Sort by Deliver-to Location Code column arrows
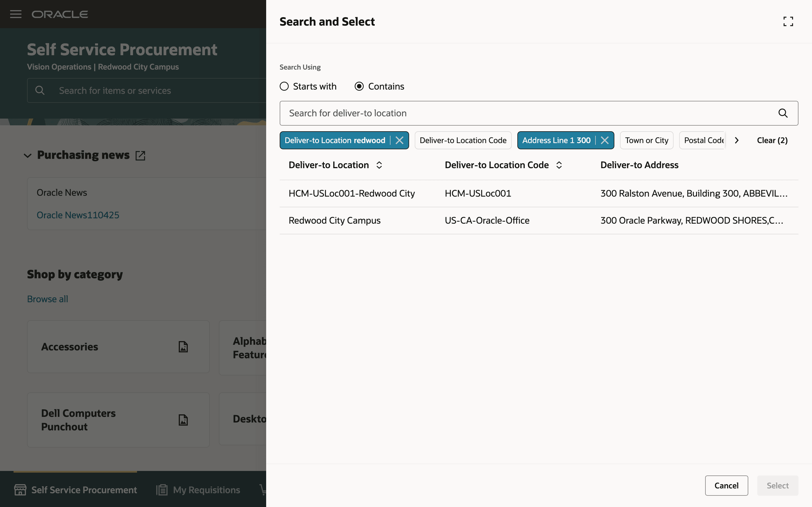Viewport: 812px width, 507px height. 559,165
